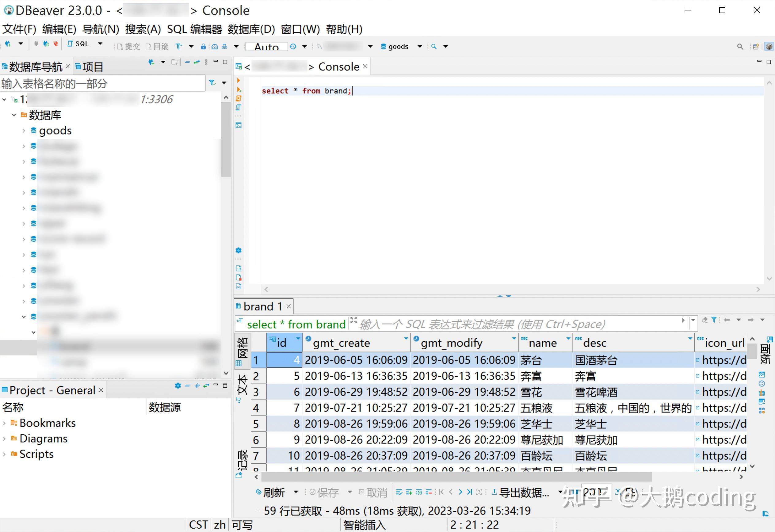Click the add row icon in results toolbar
Viewport: 775px width, 532px height.
[x=409, y=492]
